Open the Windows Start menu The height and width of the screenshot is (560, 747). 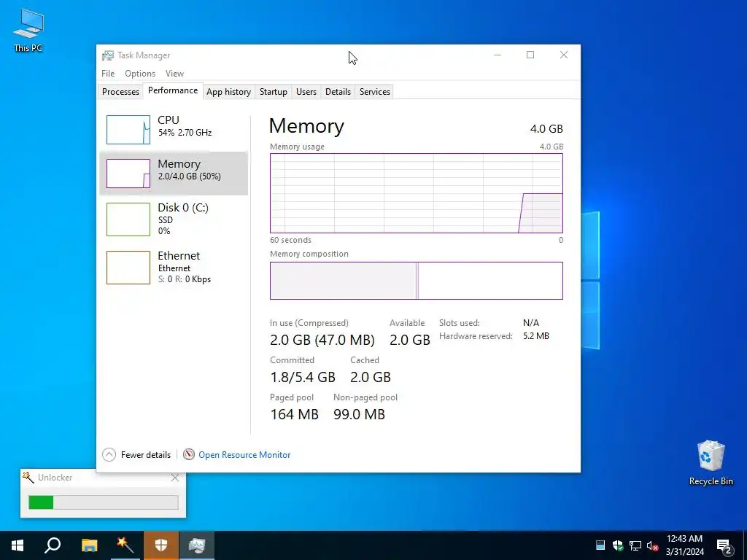(18, 545)
